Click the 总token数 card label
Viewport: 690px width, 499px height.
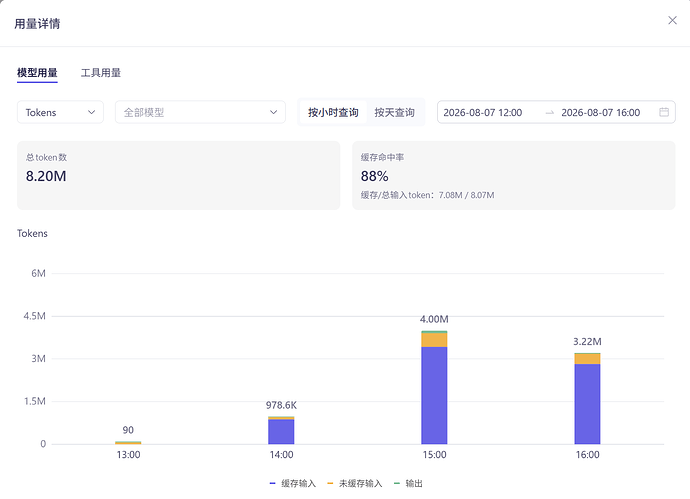[x=46, y=157]
